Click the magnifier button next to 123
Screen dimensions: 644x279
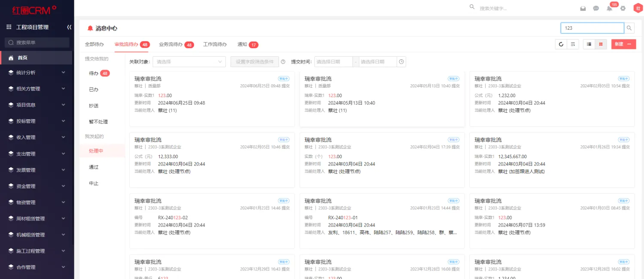click(x=629, y=28)
